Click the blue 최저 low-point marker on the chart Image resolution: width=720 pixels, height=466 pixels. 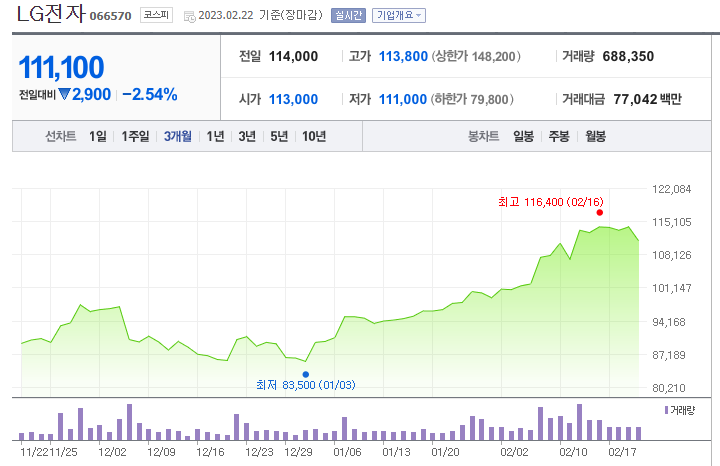[x=306, y=374]
